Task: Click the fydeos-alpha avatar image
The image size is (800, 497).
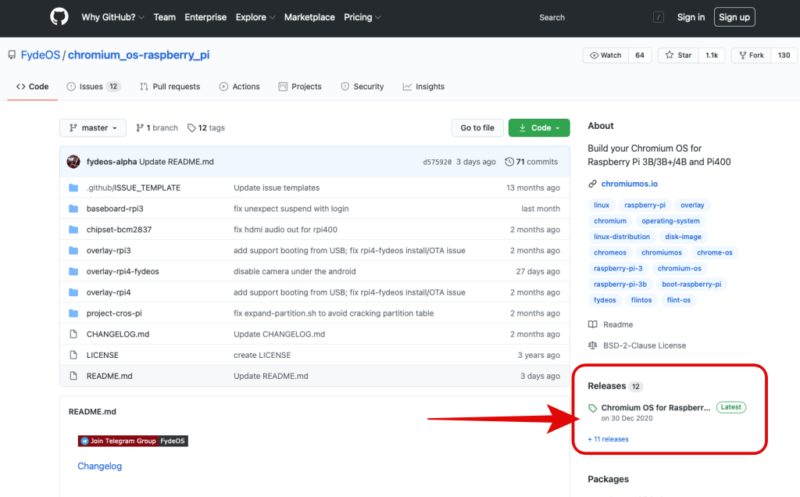Action: pyautogui.click(x=73, y=162)
